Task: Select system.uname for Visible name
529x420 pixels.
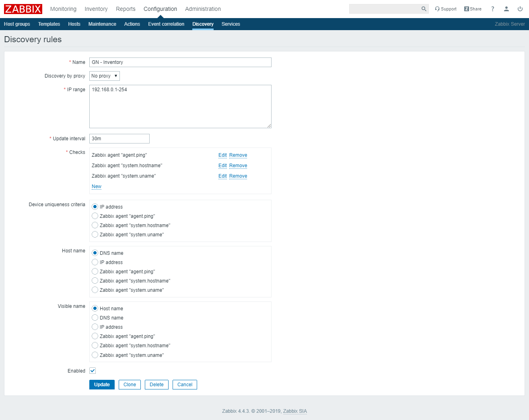Action: [95, 355]
